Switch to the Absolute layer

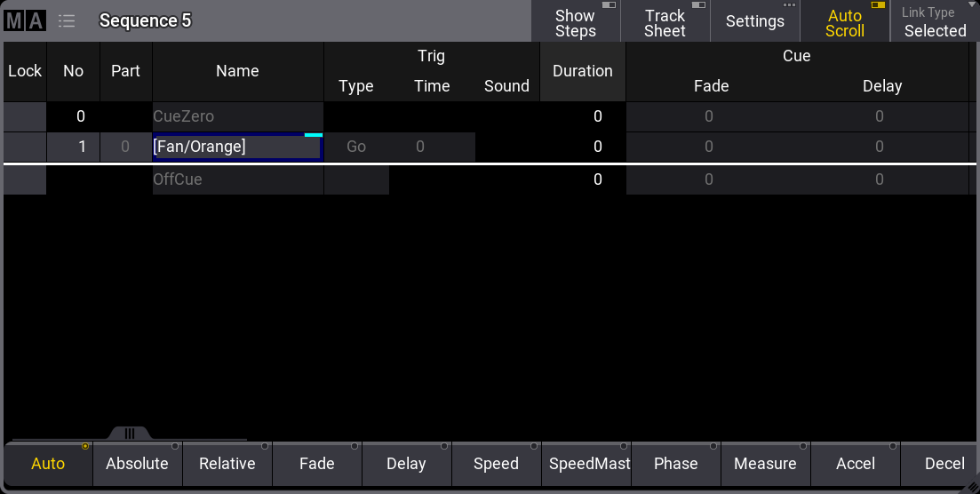pyautogui.click(x=137, y=464)
